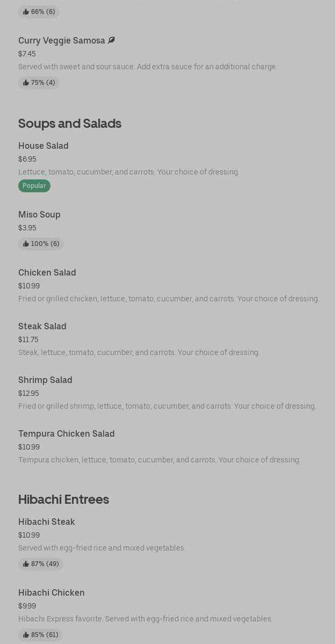
Task: Click the vegetarian leaf icon beside Curry Veggie Samosa
Action: pyautogui.click(x=111, y=40)
